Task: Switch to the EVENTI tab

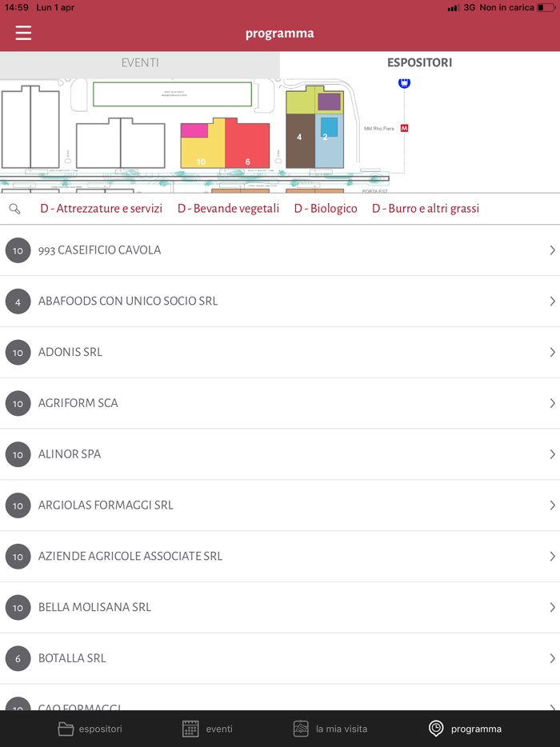Action: click(x=140, y=62)
